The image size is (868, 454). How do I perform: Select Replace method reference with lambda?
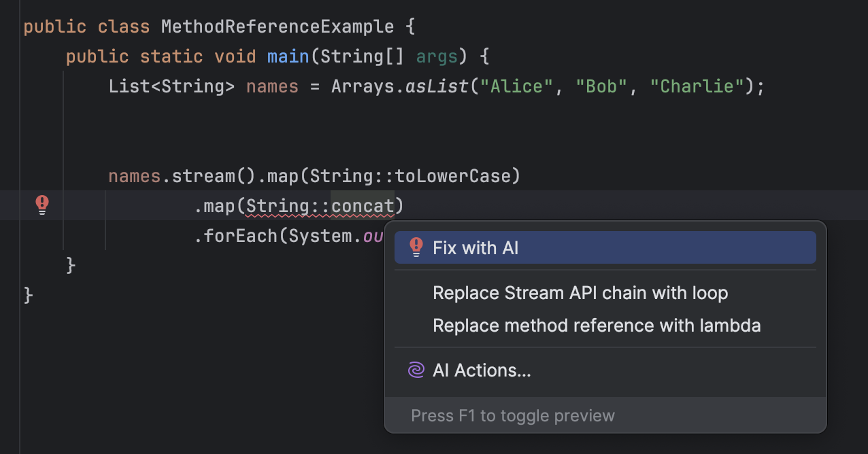pos(597,326)
